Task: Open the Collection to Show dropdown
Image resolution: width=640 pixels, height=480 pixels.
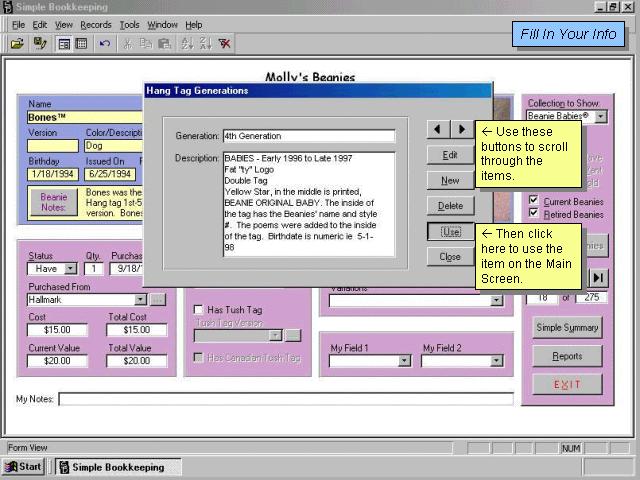Action: pyautogui.click(x=600, y=117)
